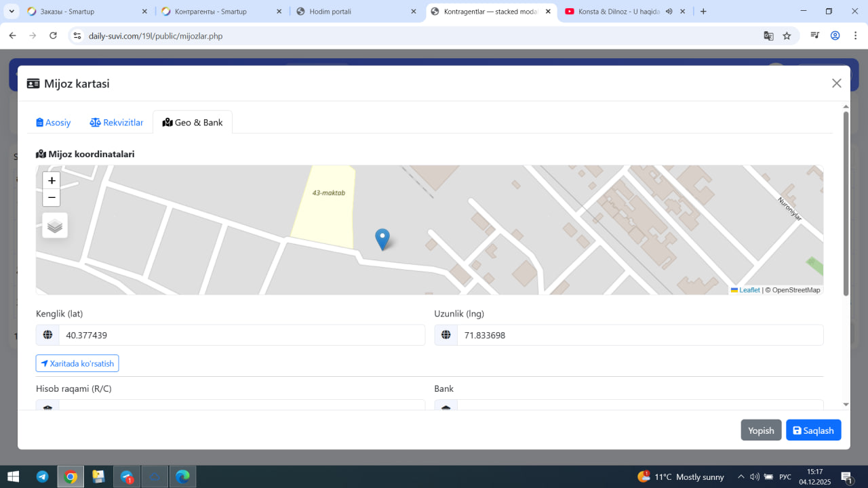Zoom out on the map with the minus button

(x=52, y=198)
